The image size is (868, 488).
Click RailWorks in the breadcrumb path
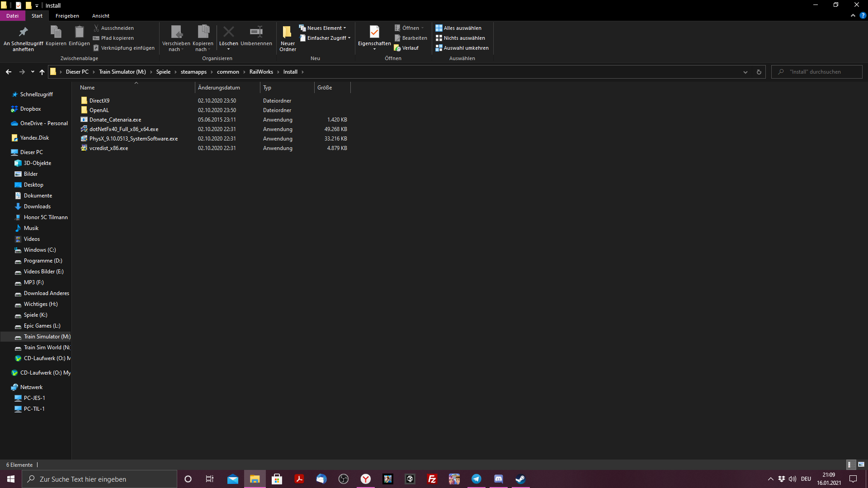point(261,72)
